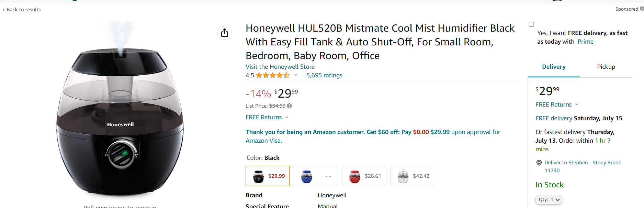
Task: Open the Qty quantity dropdown
Action: 549,200
